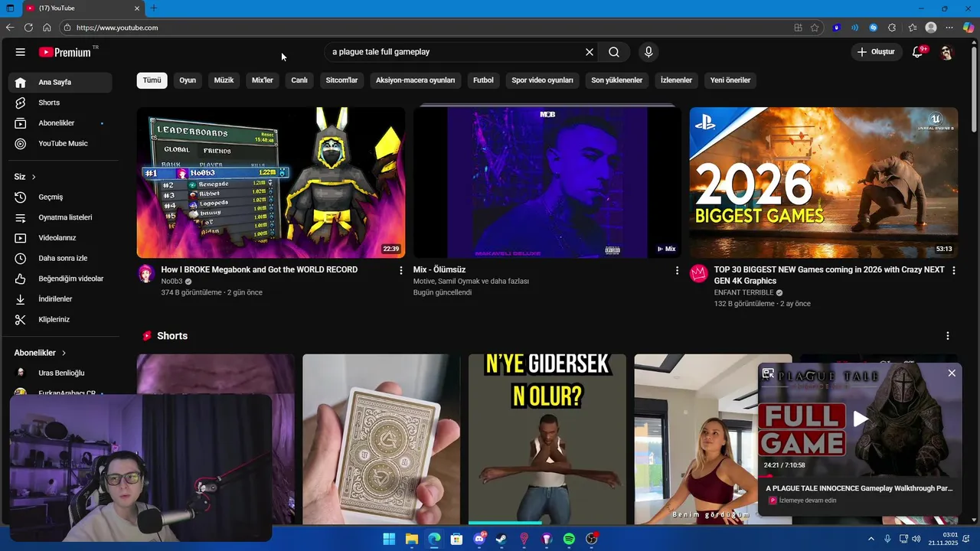Open the YouTube hamburger guide menu

pos(21,52)
